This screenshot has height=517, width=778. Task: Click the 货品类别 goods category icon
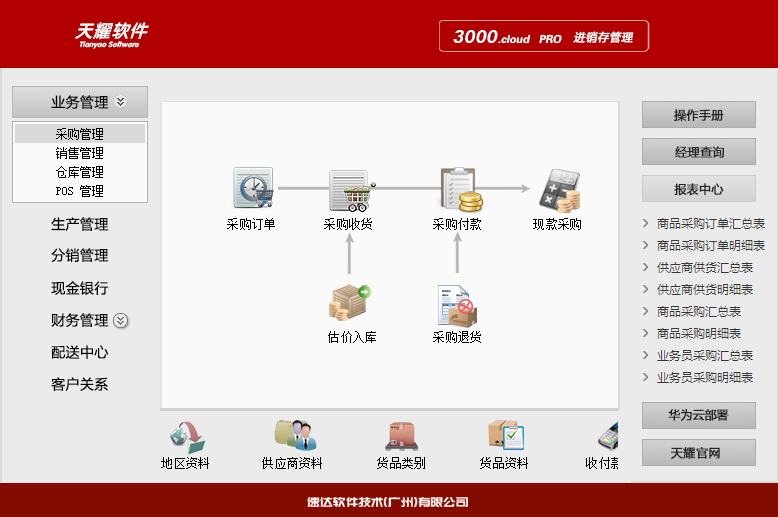(x=400, y=435)
